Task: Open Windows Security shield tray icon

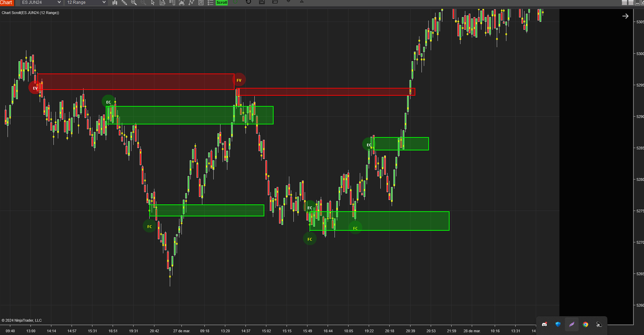Action: point(558,324)
